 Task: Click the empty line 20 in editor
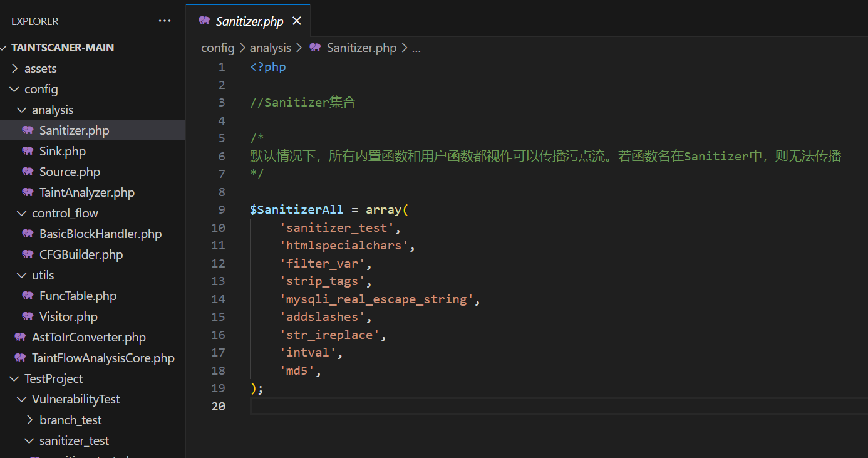[x=501, y=406]
